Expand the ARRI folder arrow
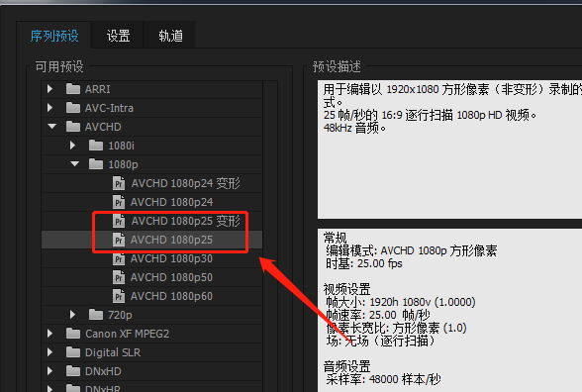 click(50, 89)
